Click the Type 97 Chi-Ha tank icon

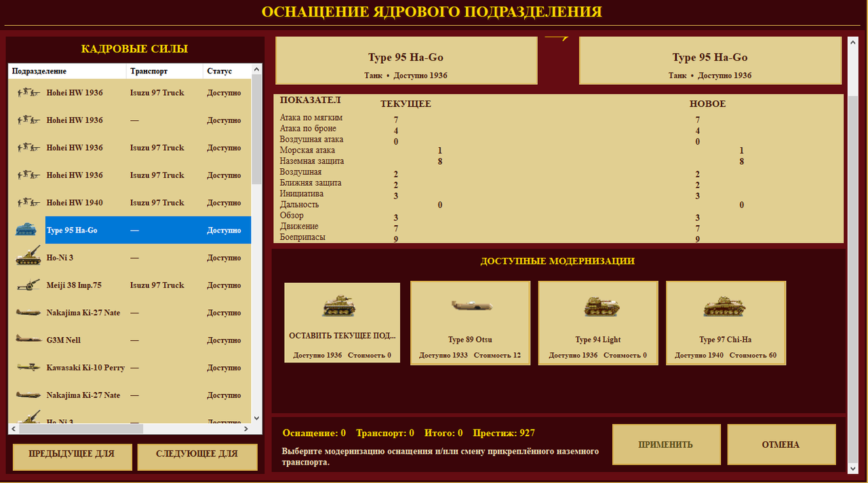tap(725, 307)
